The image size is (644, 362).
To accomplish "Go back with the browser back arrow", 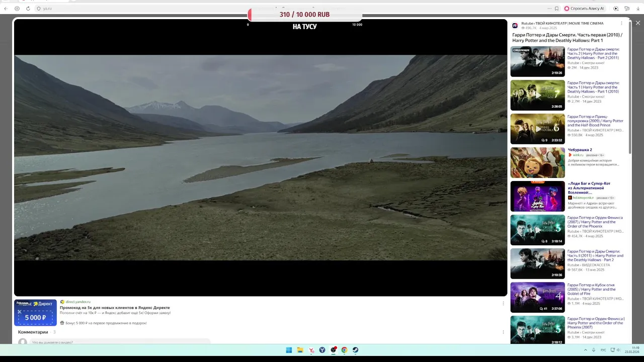I will click(6, 9).
